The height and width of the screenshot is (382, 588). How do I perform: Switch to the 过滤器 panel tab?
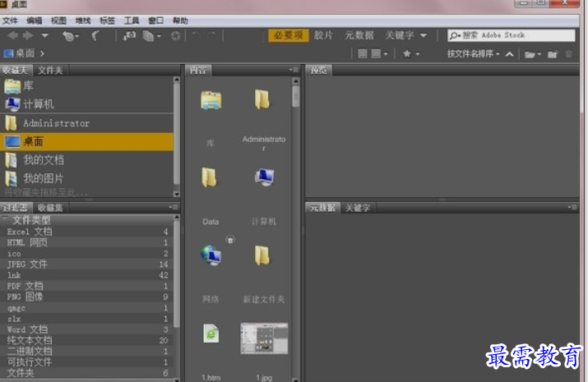point(16,208)
